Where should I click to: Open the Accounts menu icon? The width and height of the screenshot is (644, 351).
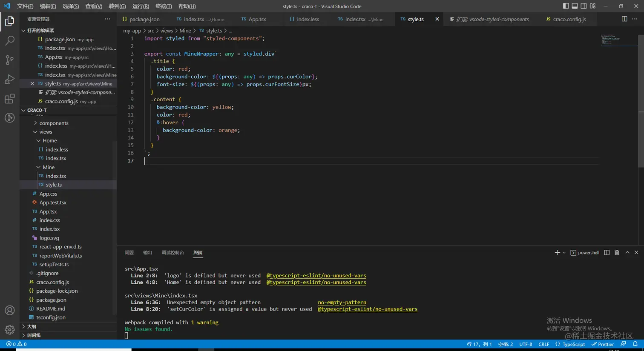point(9,311)
